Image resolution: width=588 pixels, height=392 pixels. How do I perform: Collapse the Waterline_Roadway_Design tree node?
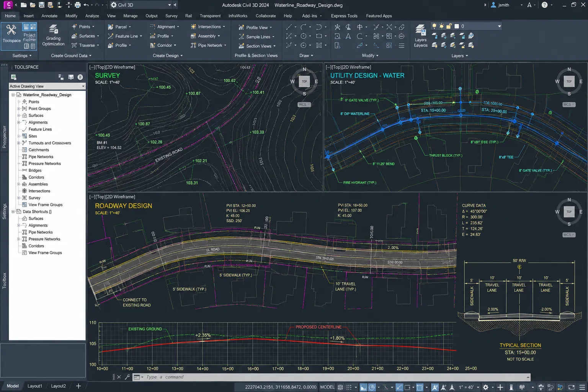pyautogui.click(x=13, y=95)
